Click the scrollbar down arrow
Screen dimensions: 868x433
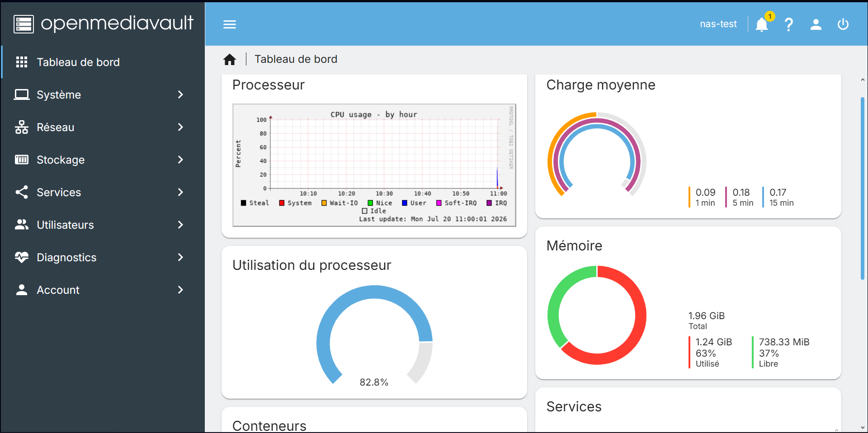[x=863, y=428]
